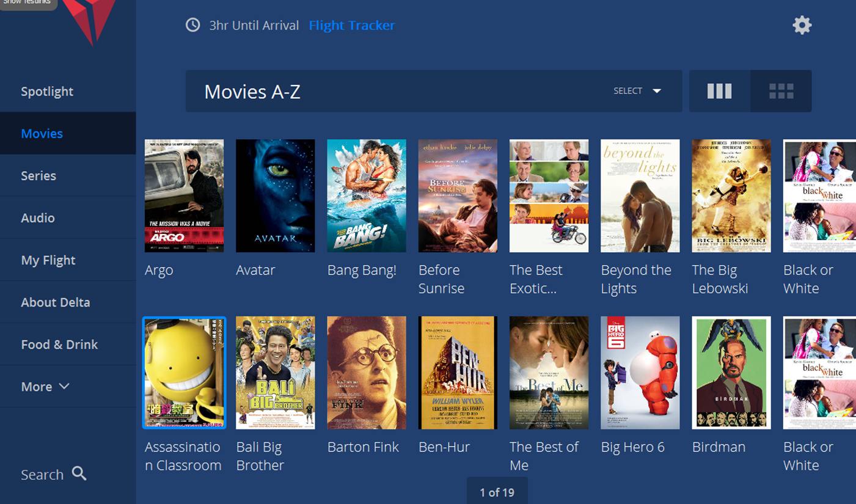Screen dimensions: 856x504
Task: Switch to the grid view layout
Action: coord(781,91)
